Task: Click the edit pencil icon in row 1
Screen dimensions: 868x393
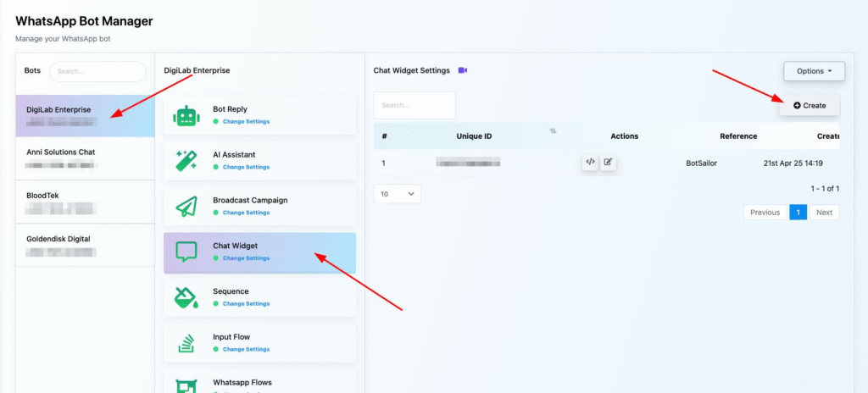Action: pos(608,162)
